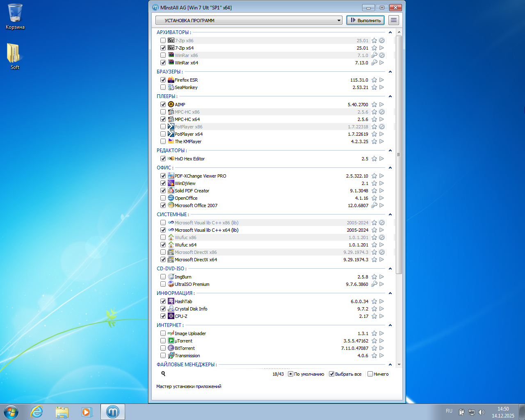Click the blocked icon for 7-Zip x86
This screenshot has width=525, height=420.
(381, 41)
